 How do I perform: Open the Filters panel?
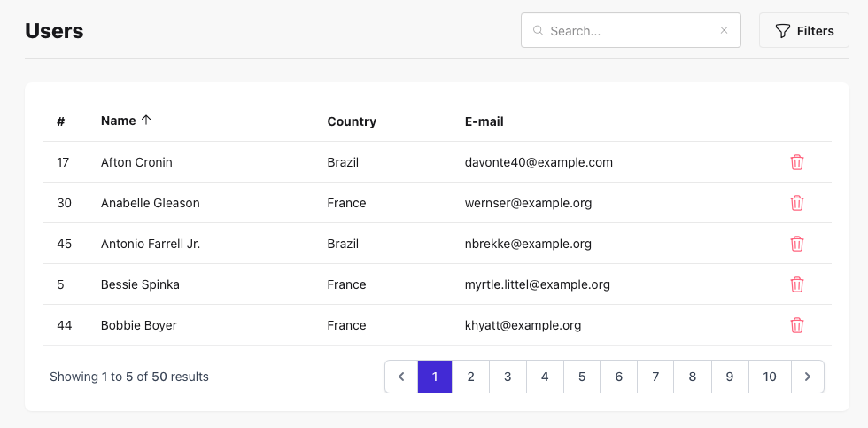pyautogui.click(x=804, y=31)
